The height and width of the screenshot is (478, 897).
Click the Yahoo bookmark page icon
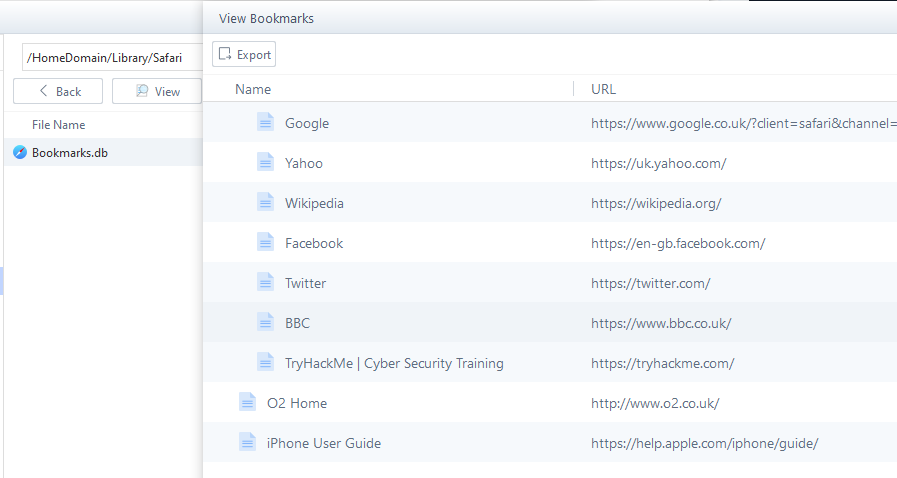265,162
